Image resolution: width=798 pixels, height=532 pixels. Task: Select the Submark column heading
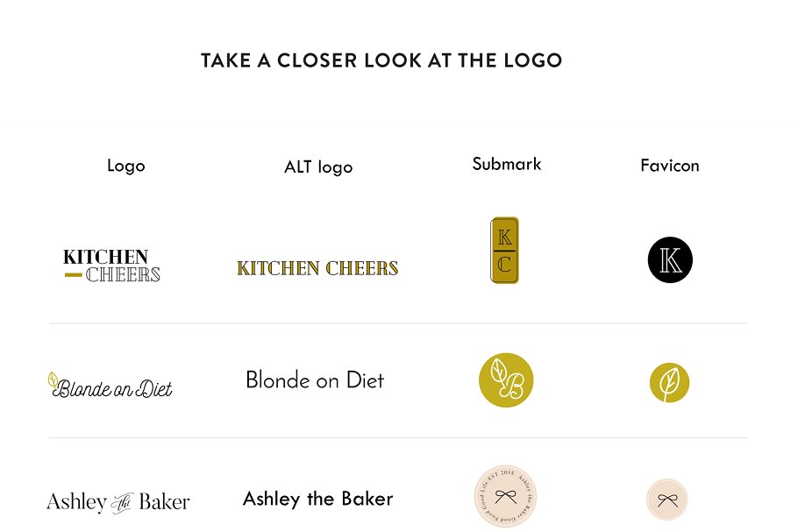tap(507, 164)
